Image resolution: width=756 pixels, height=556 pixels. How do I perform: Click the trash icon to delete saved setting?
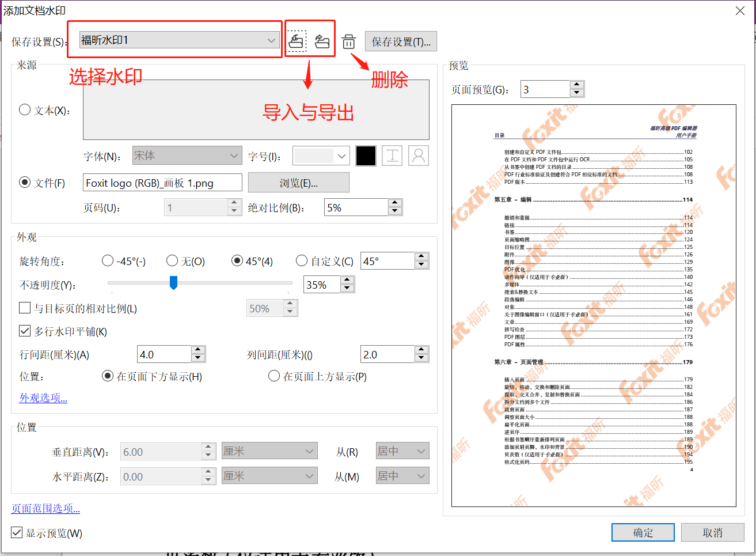(x=348, y=41)
